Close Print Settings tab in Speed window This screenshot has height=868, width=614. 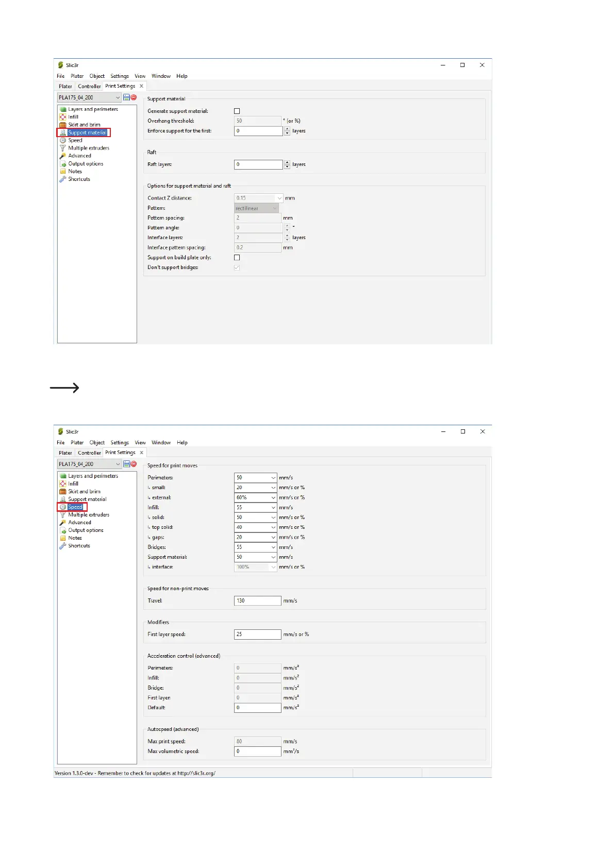141,453
